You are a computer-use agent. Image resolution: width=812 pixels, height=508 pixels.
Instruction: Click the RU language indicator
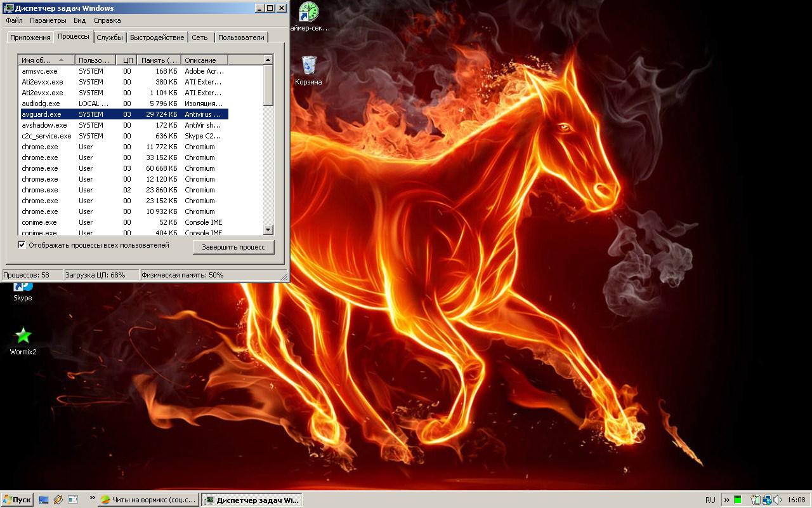click(x=710, y=500)
